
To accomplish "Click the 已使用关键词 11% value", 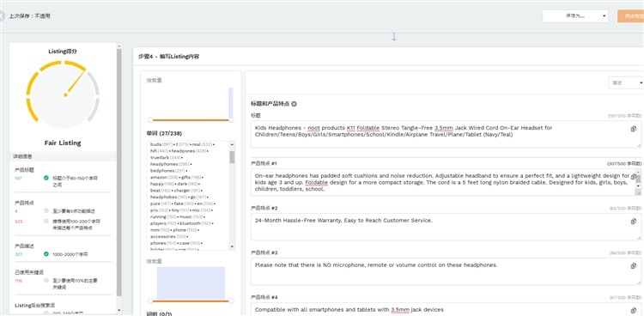I will 19,281.
